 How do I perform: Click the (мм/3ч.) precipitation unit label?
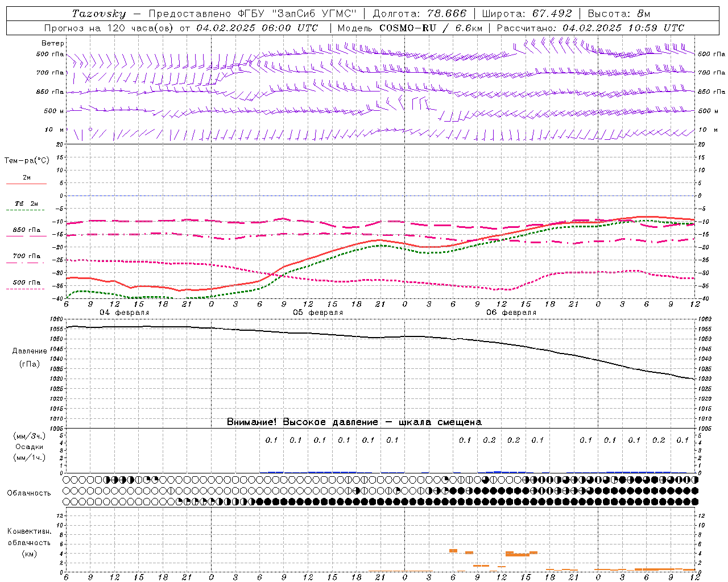point(30,436)
